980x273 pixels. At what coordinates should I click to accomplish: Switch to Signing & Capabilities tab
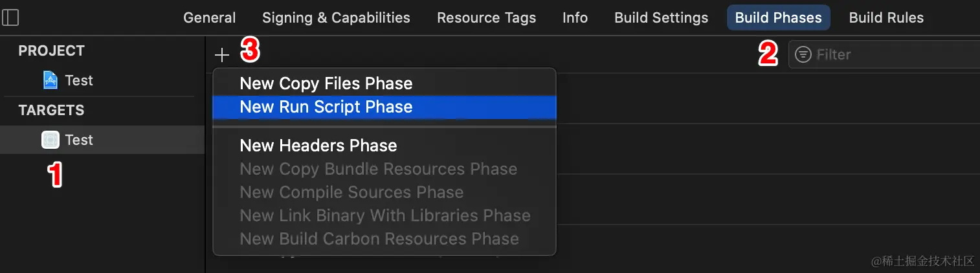point(336,17)
